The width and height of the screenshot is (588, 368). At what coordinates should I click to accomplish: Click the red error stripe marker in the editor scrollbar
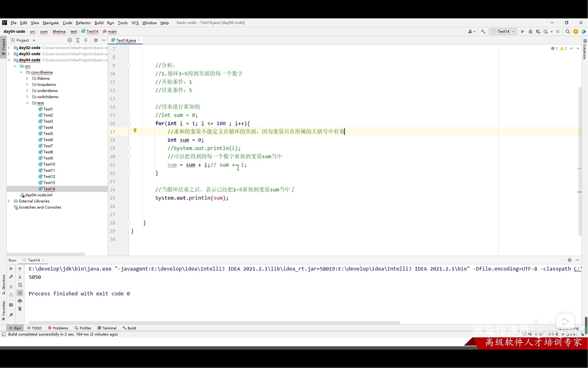[x=580, y=192]
